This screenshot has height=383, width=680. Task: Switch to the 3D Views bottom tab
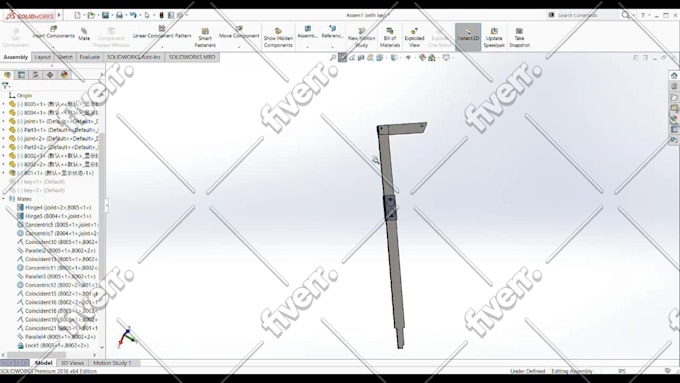(72, 363)
